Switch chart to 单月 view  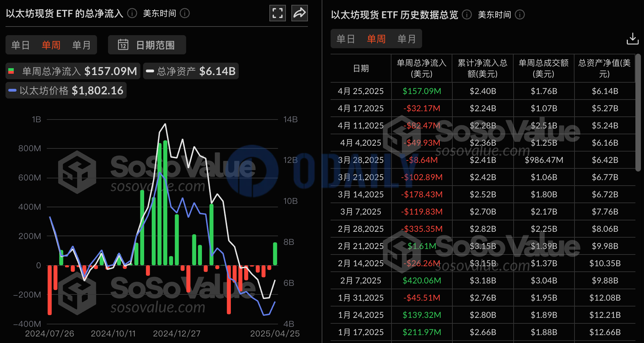[x=82, y=45]
